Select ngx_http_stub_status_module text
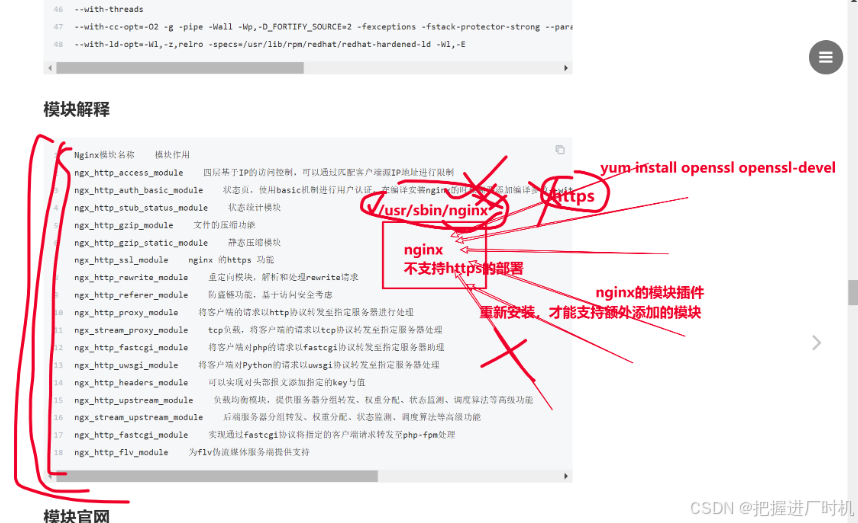The width and height of the screenshot is (858, 523). pyautogui.click(x=141, y=207)
